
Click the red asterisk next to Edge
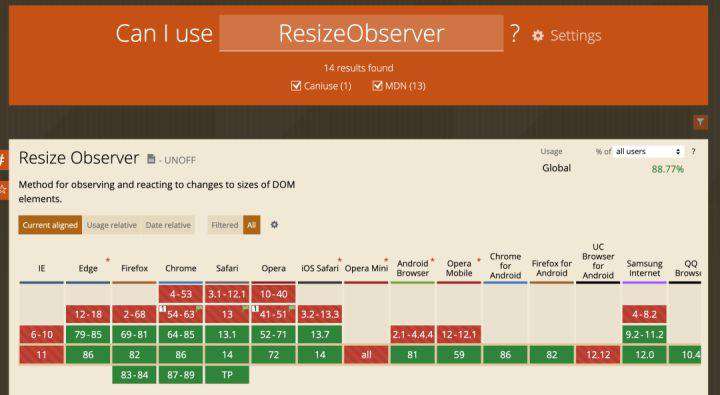(x=108, y=260)
